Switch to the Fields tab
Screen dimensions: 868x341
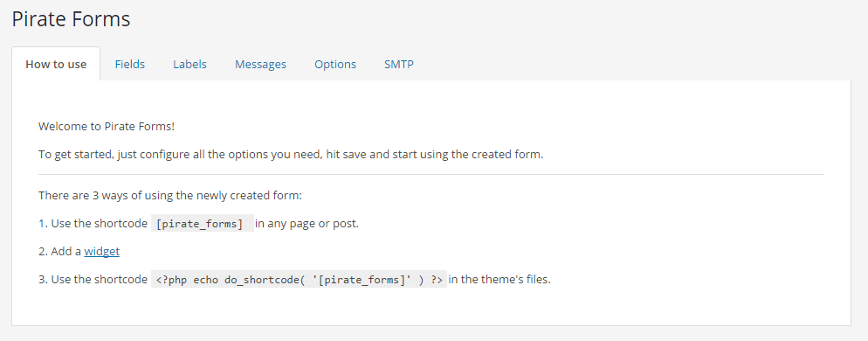click(x=130, y=65)
